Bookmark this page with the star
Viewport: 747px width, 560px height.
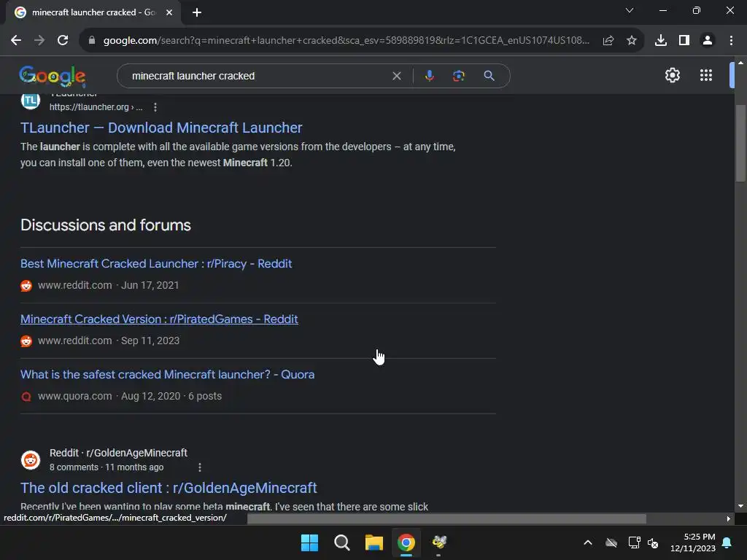(x=632, y=41)
